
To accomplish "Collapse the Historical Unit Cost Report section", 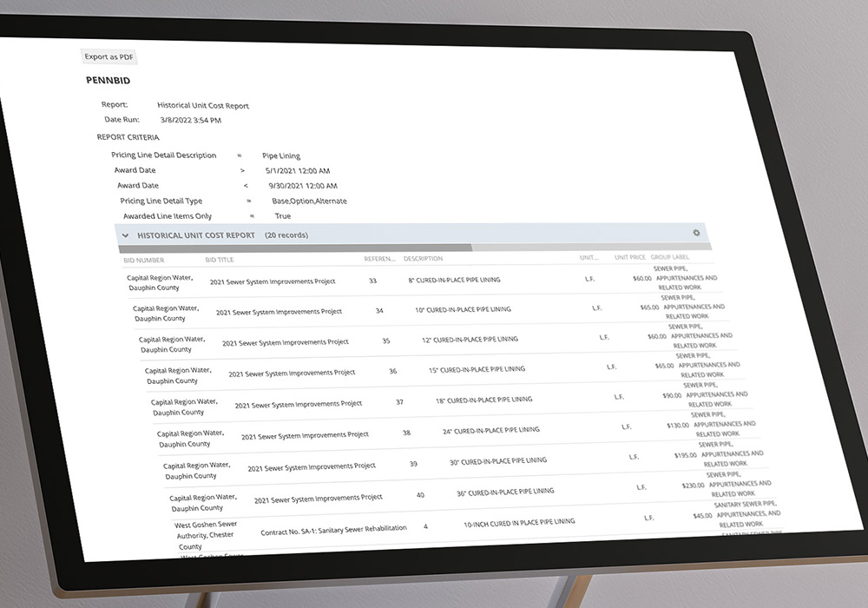I will (126, 235).
